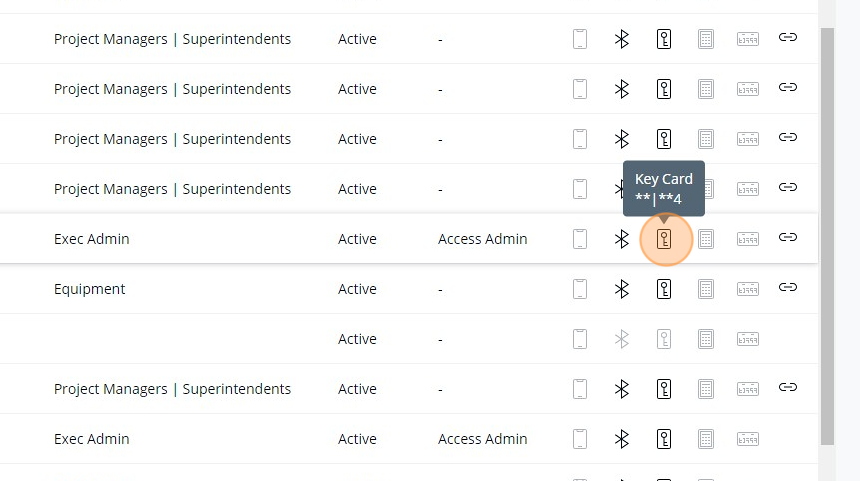Click the Key Card tooltip popup
The image size is (860, 481).
pyautogui.click(x=664, y=188)
